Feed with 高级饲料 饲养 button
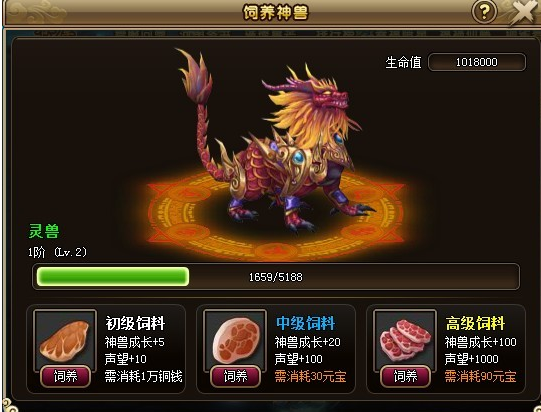The width and height of the screenshot is (541, 412). [x=405, y=376]
